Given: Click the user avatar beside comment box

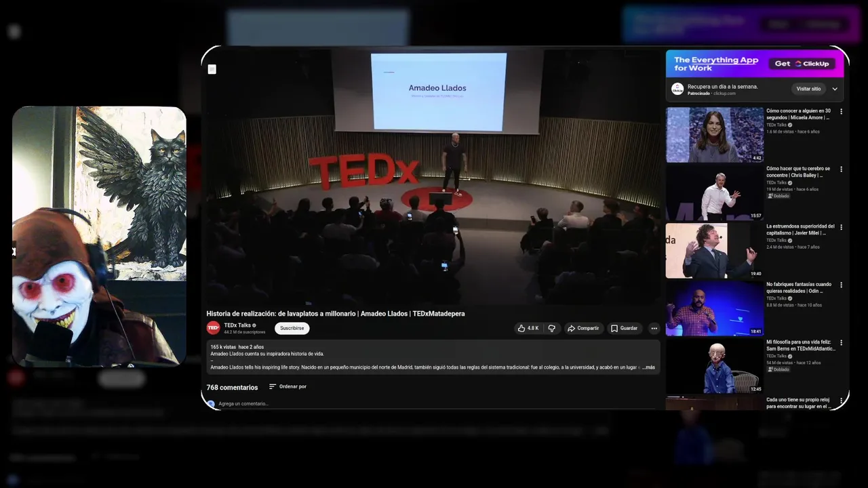Looking at the screenshot, I should (x=211, y=404).
